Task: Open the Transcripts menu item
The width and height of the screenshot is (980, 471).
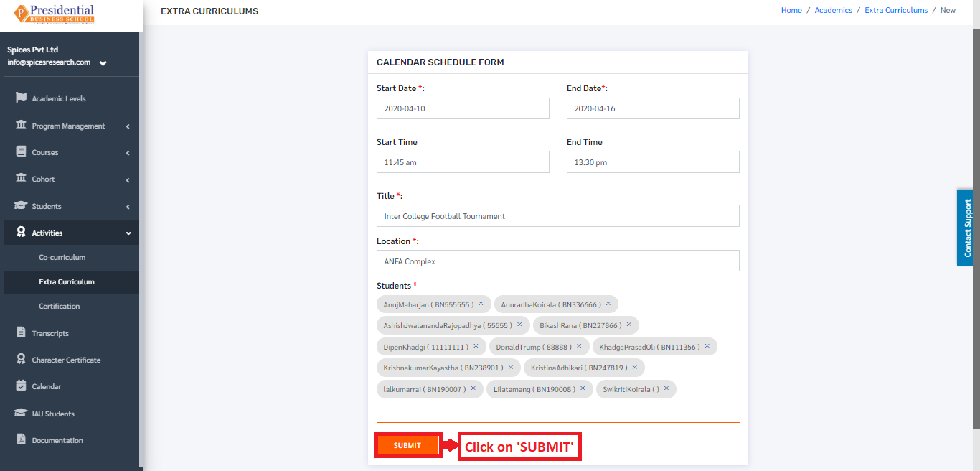Action: [50, 333]
